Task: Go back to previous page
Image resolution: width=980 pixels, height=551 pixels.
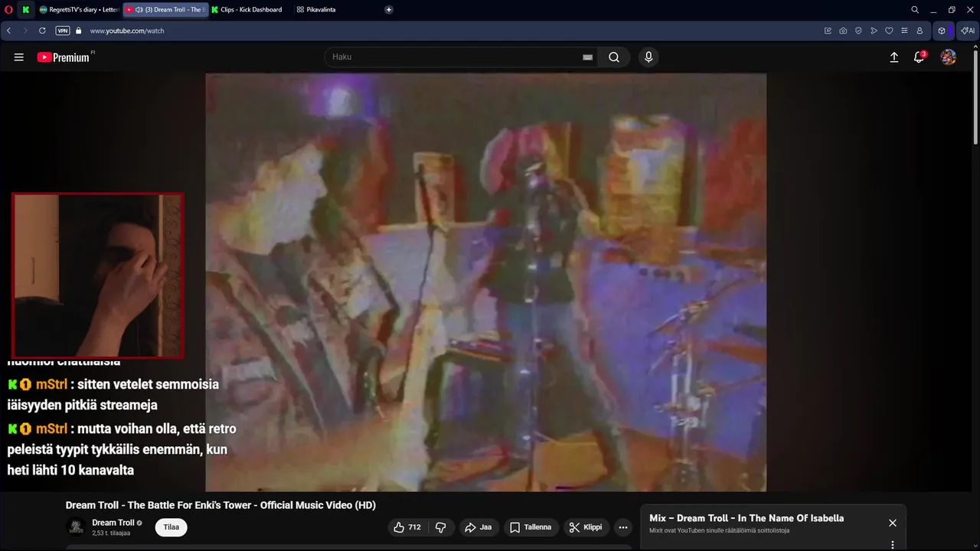Action: (x=8, y=31)
